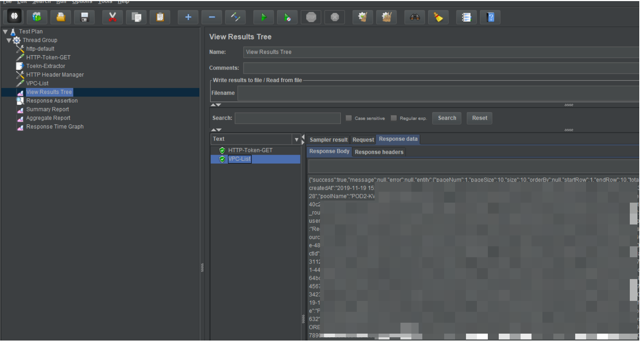Select VPC-List sampler in test plan tree
This screenshot has height=342, width=644.
37,83
